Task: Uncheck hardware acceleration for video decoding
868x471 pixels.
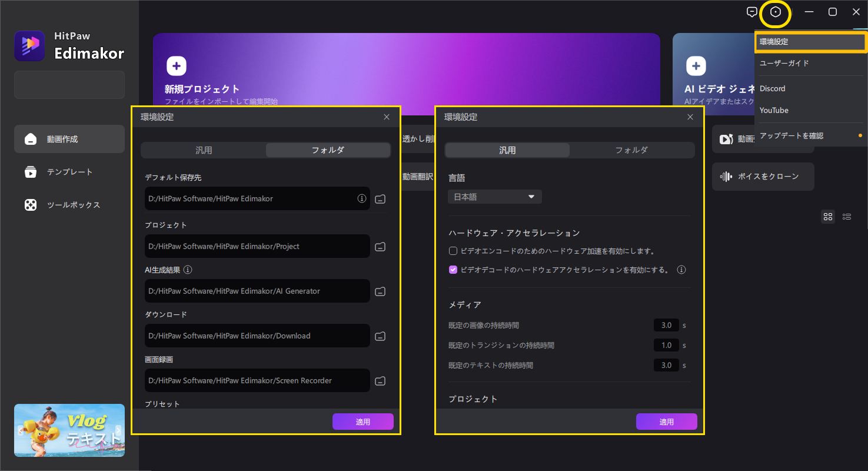Action: [453, 270]
